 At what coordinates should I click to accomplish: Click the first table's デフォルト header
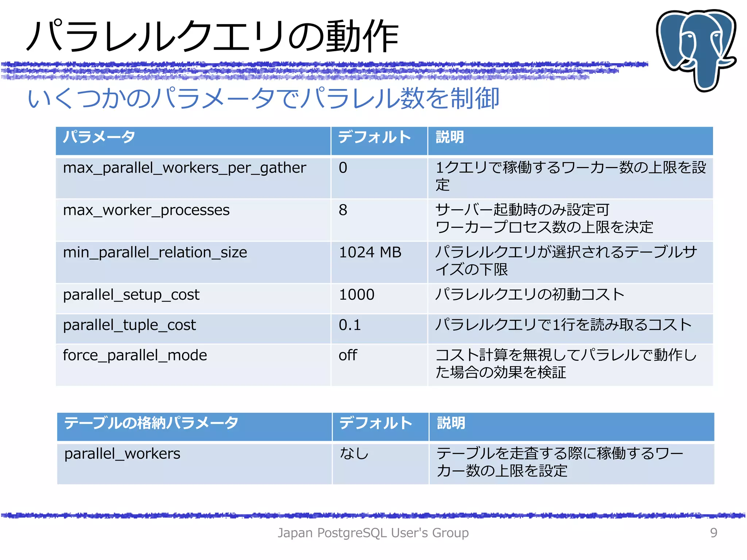(x=379, y=141)
